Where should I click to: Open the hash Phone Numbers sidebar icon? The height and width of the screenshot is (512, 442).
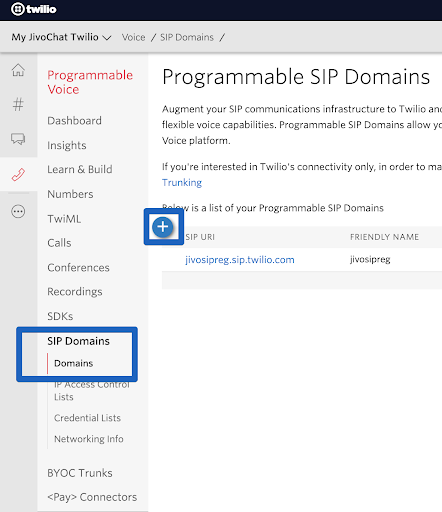pyautogui.click(x=18, y=104)
